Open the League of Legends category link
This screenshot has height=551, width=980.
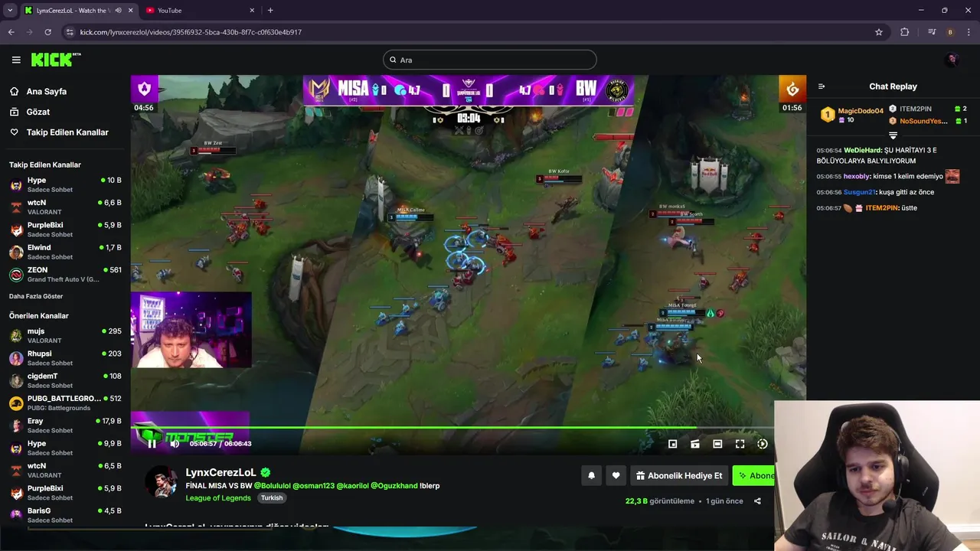[x=218, y=498]
